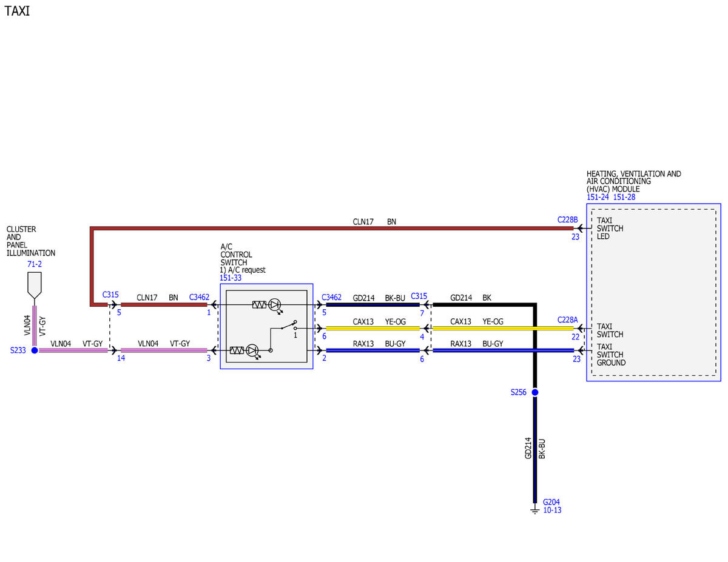Image resolution: width=728 pixels, height=562 pixels.
Task: Open the 10-13 ground reference link
Action: pos(552,510)
